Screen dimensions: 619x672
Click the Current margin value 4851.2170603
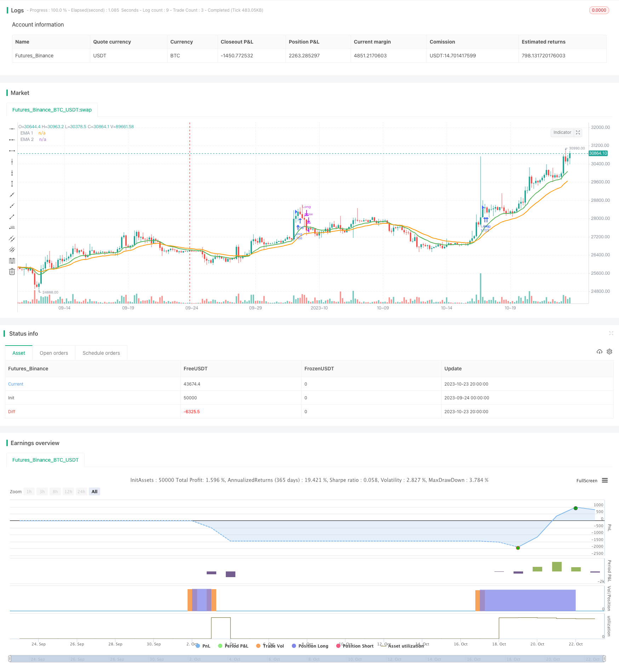[x=370, y=56]
